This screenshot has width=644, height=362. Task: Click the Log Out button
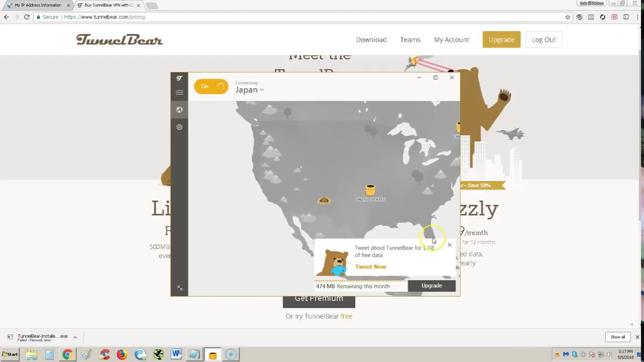tap(544, 40)
